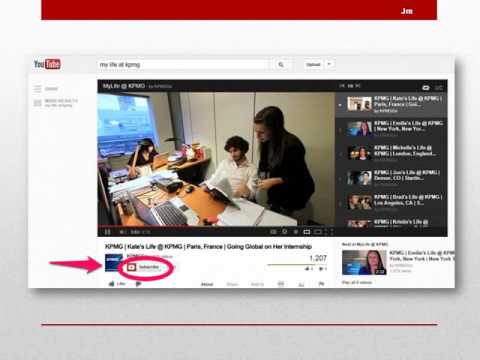Open the dropdown arrow next to Upload
This screenshot has height=360, width=480.
click(329, 65)
